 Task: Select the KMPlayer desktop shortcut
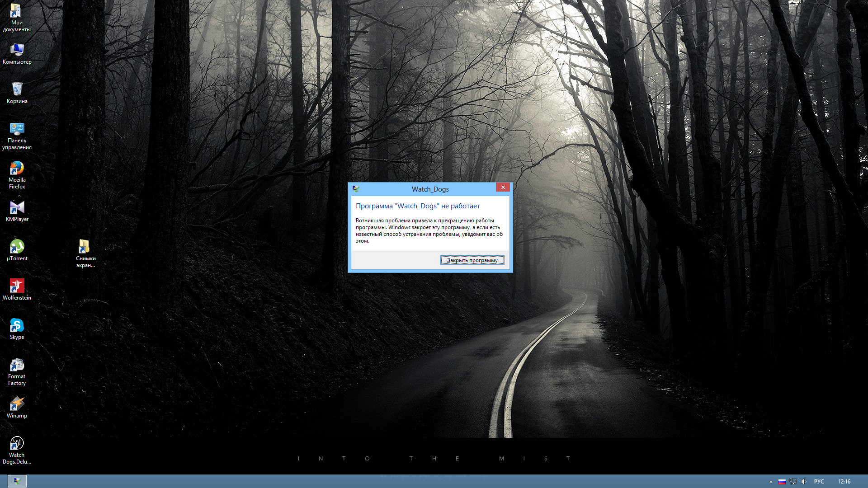(17, 211)
